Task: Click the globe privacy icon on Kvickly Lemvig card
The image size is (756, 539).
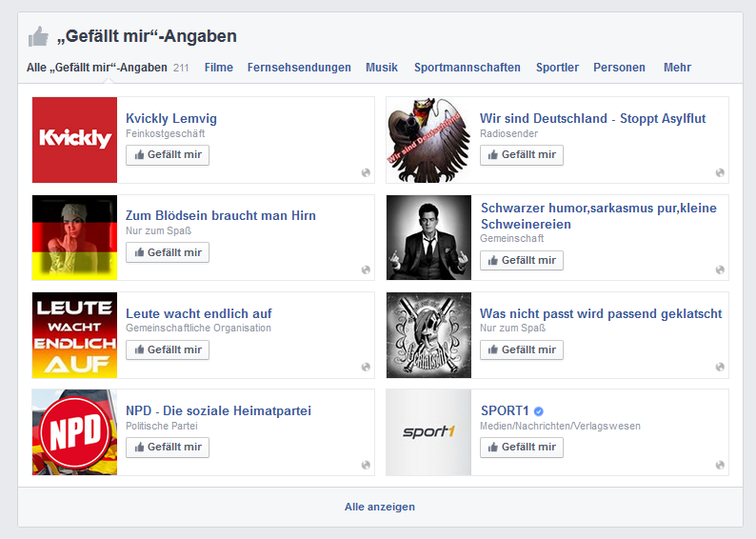Action: (x=366, y=172)
